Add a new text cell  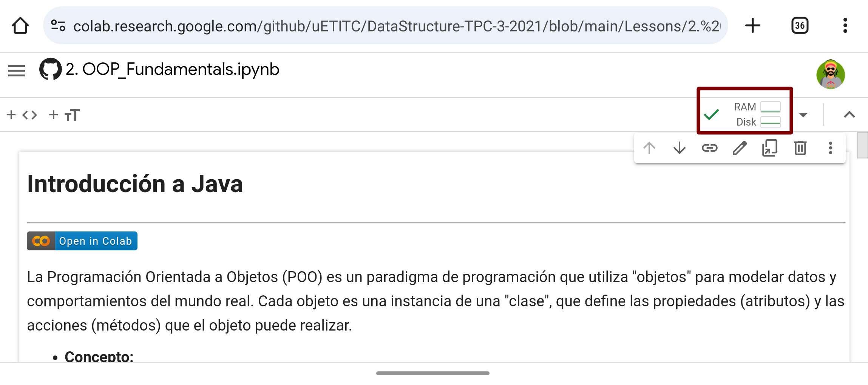click(64, 115)
